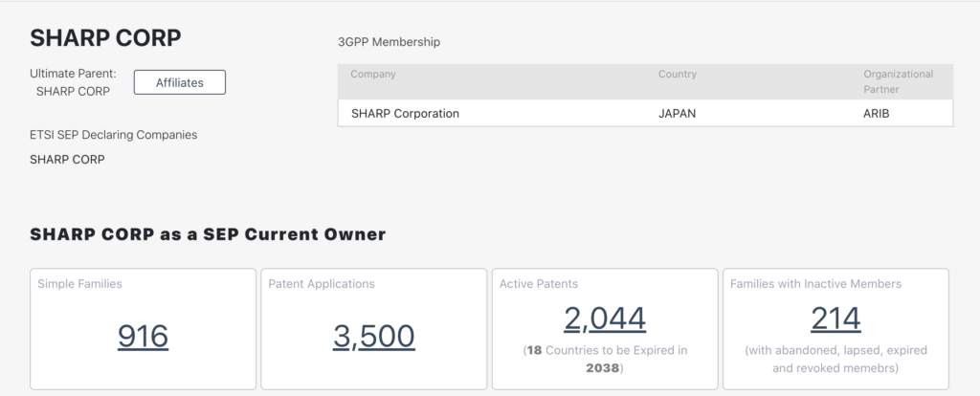
Task: Click SHARP CORP under Ultimate Parent
Action: tap(73, 91)
